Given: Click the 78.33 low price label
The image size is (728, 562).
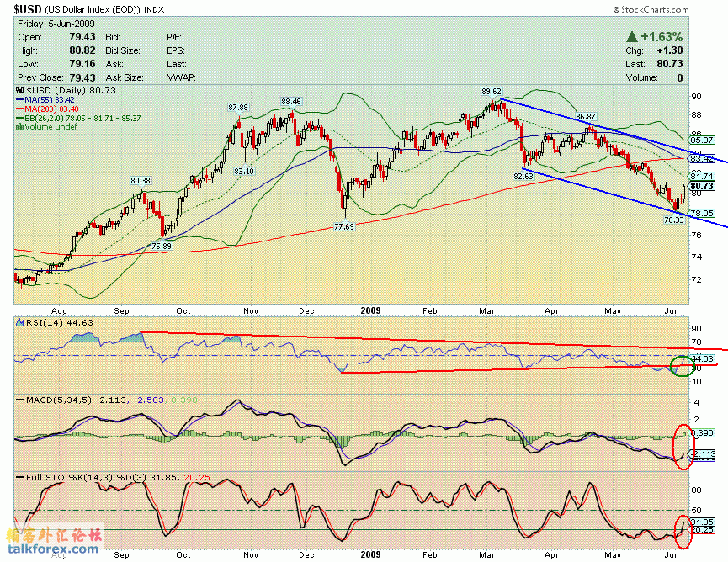Looking at the screenshot, I should tap(673, 220).
